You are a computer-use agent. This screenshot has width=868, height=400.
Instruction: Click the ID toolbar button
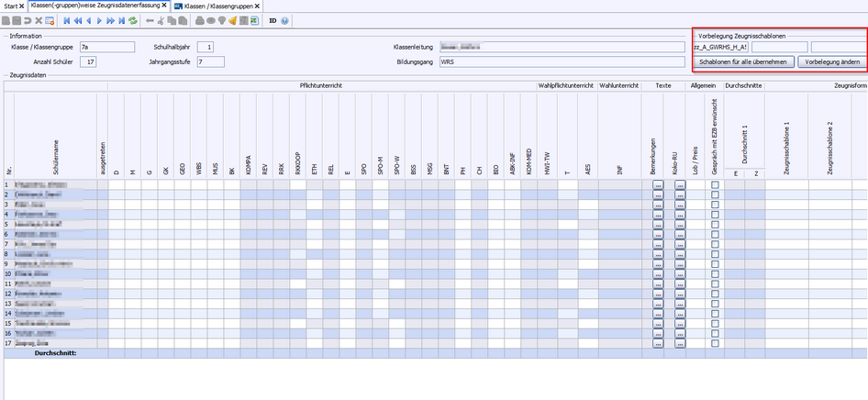tap(273, 19)
